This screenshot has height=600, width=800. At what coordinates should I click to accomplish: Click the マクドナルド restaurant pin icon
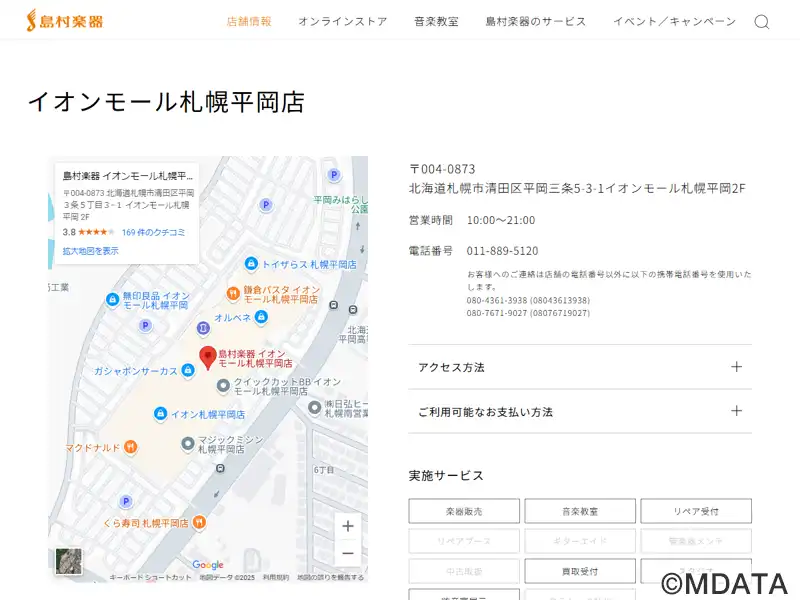pos(131,447)
